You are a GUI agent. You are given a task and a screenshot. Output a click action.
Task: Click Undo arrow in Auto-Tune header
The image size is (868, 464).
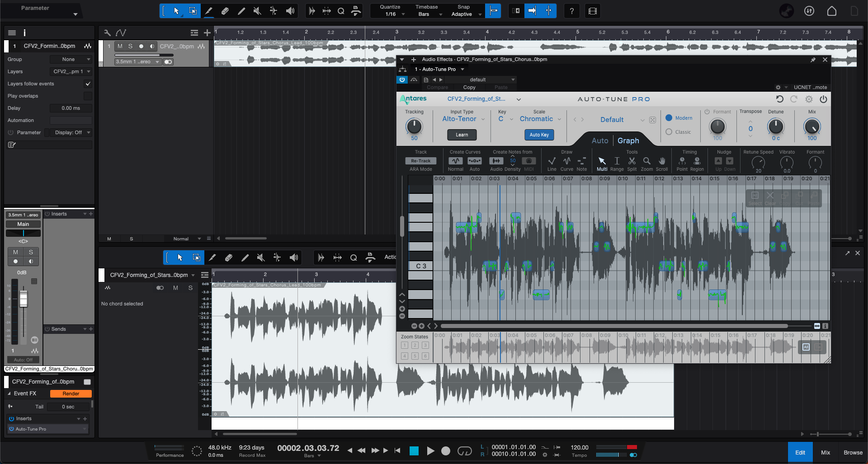click(x=779, y=99)
